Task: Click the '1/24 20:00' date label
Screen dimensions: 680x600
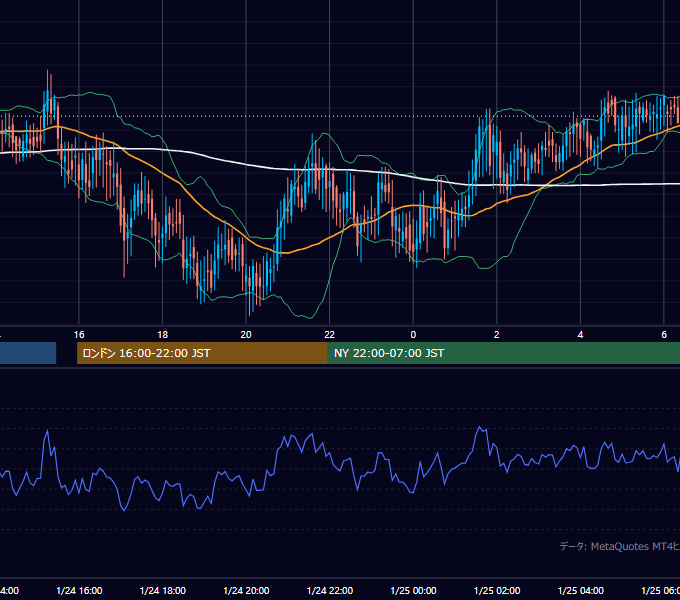Action: pos(246,590)
